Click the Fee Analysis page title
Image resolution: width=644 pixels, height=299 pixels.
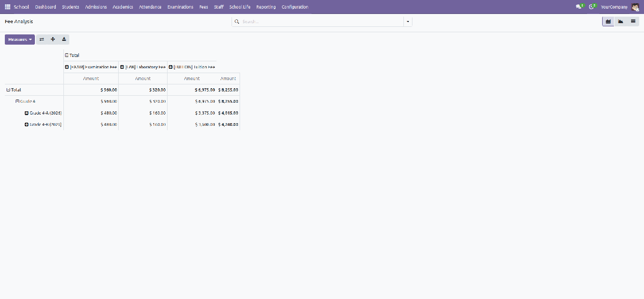pyautogui.click(x=19, y=22)
